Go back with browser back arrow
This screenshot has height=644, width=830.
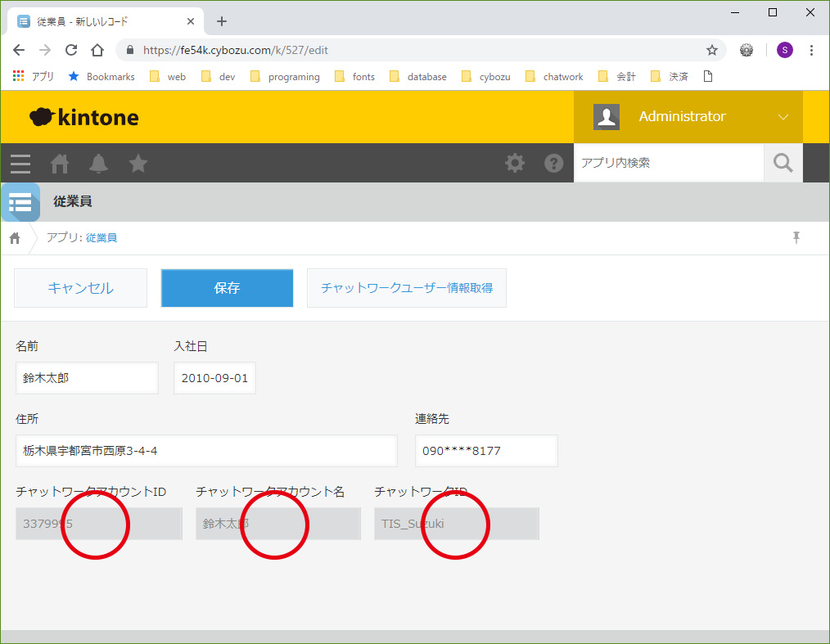[19, 50]
